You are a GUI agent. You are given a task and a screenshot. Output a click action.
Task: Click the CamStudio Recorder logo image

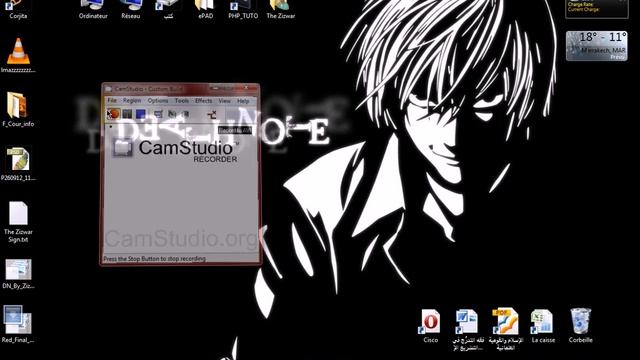pos(176,150)
